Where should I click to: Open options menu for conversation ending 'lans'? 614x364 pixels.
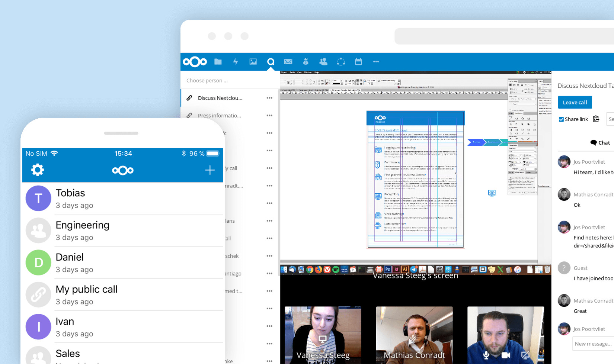point(269,221)
